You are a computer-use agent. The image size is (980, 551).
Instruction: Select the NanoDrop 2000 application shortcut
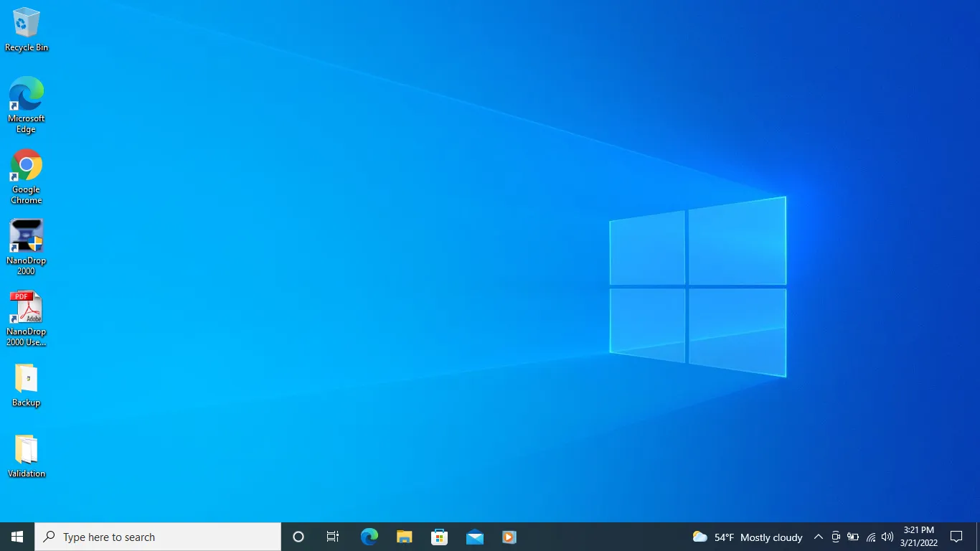tap(27, 247)
